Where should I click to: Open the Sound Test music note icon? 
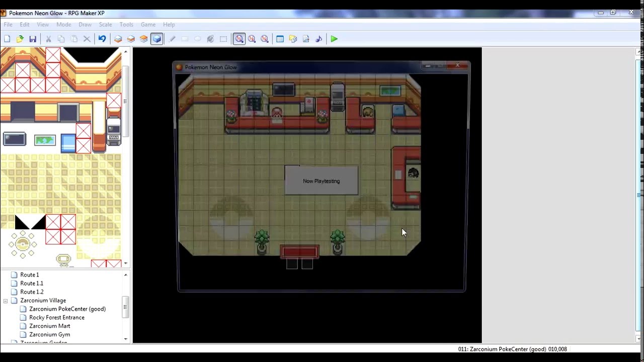click(318, 39)
